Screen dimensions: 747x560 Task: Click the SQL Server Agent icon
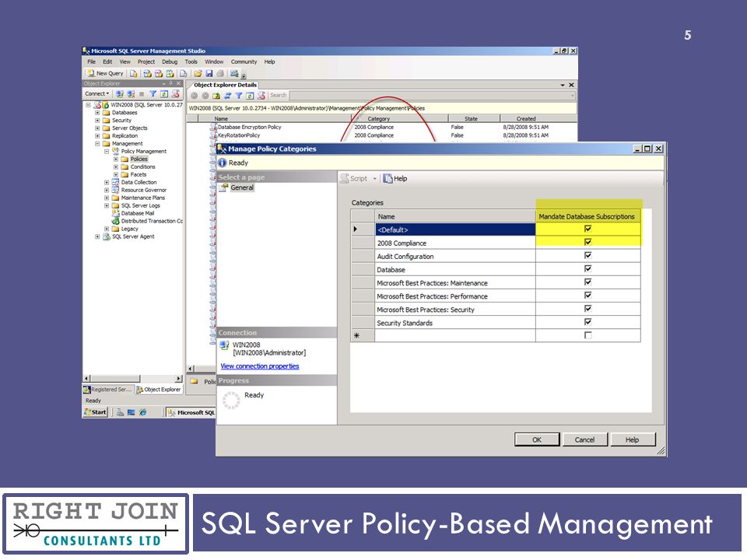coord(107,236)
